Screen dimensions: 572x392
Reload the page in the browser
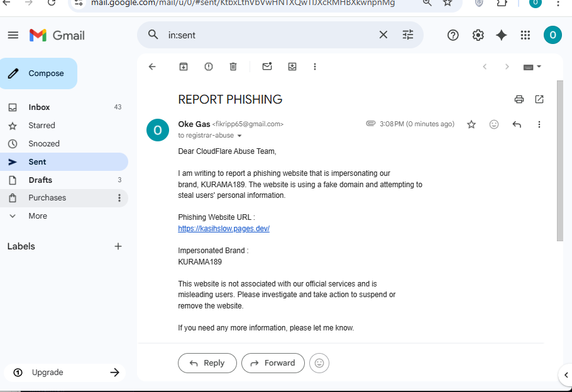pyautogui.click(x=52, y=3)
